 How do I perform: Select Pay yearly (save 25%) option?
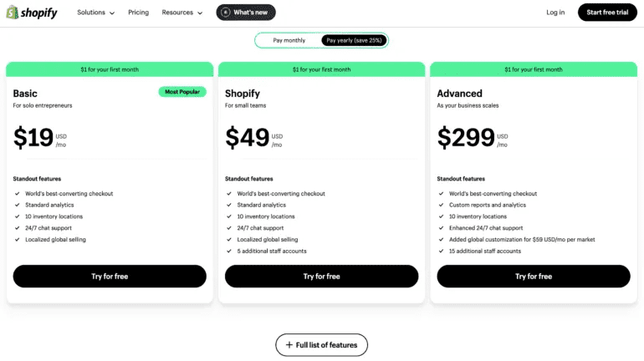pyautogui.click(x=354, y=40)
